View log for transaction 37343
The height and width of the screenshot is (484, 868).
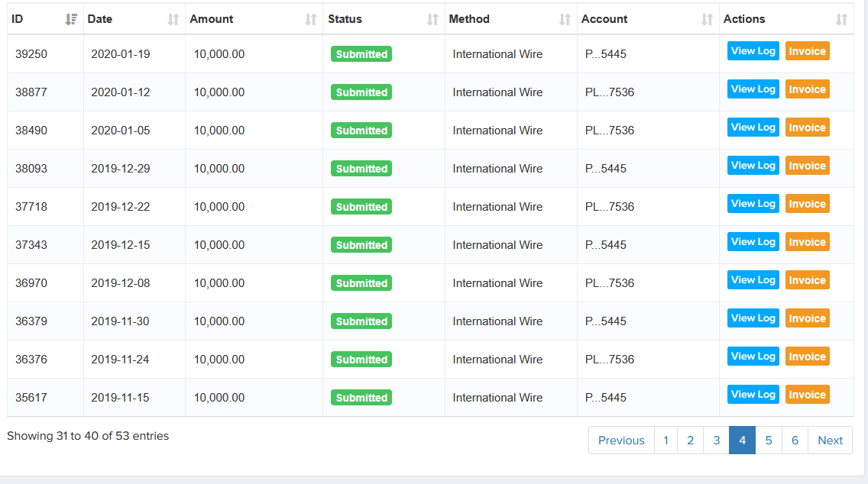pos(753,242)
